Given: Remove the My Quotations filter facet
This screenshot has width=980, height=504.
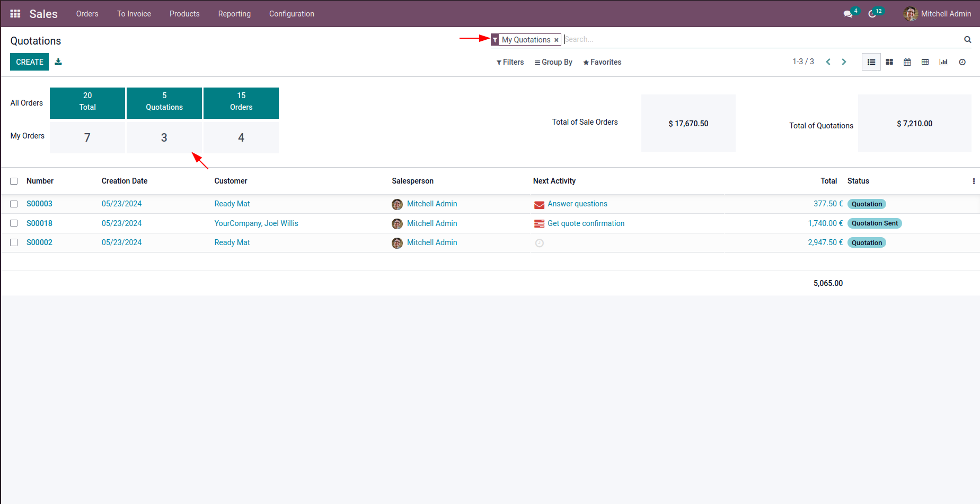Looking at the screenshot, I should click(x=556, y=40).
